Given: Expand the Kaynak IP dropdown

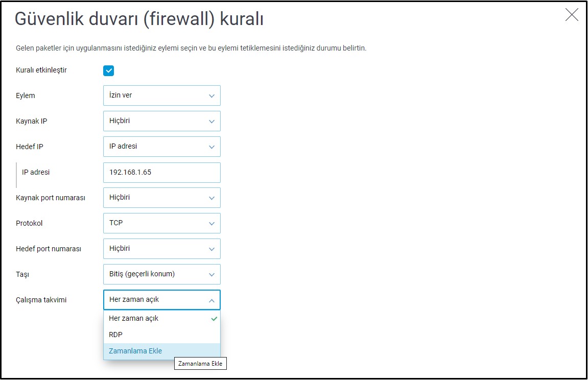Looking at the screenshot, I should 161,121.
